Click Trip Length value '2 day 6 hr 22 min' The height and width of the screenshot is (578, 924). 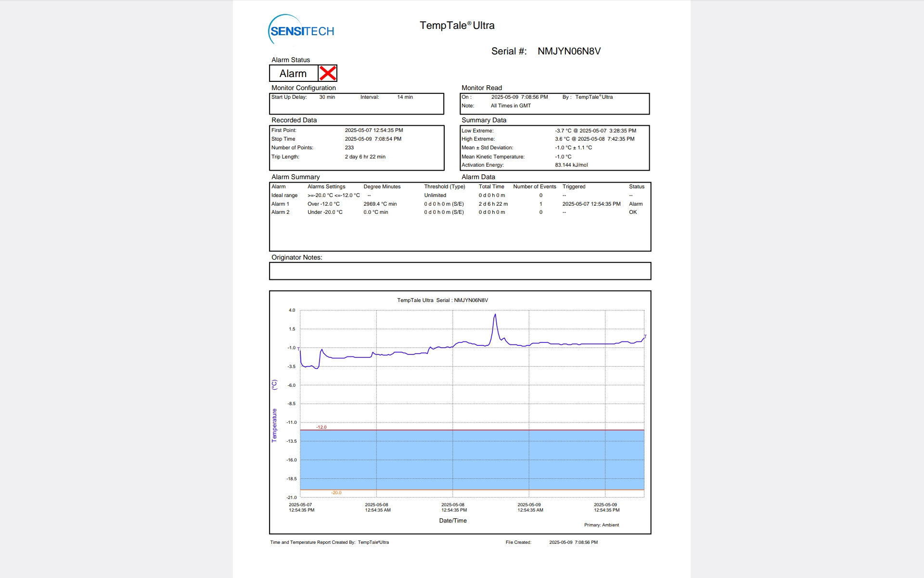(365, 157)
